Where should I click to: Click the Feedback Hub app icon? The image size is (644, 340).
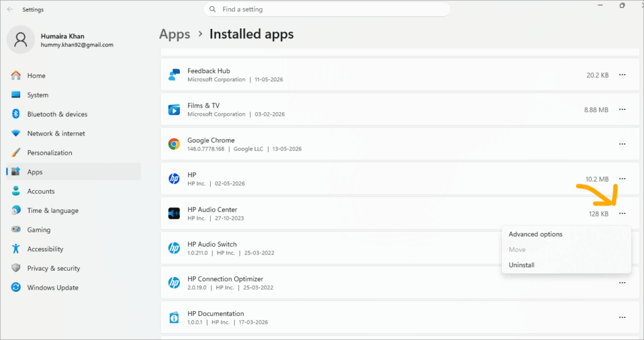pos(174,75)
